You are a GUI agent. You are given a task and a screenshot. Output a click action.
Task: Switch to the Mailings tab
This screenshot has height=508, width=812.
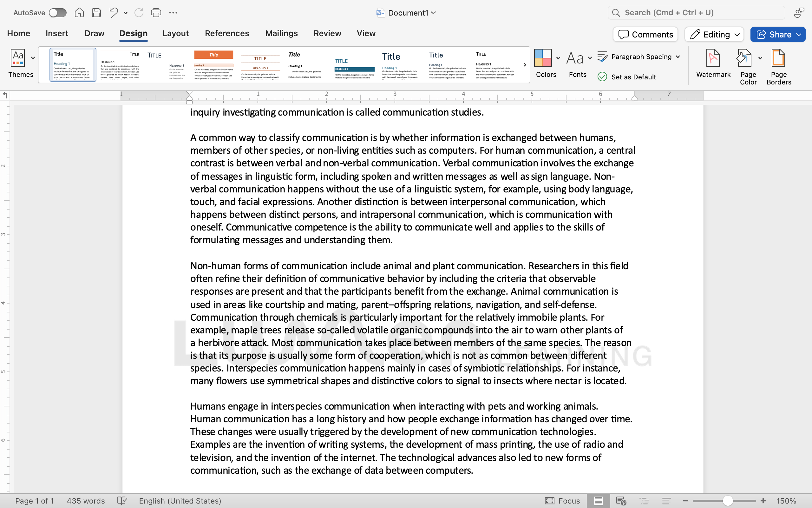[282, 33]
